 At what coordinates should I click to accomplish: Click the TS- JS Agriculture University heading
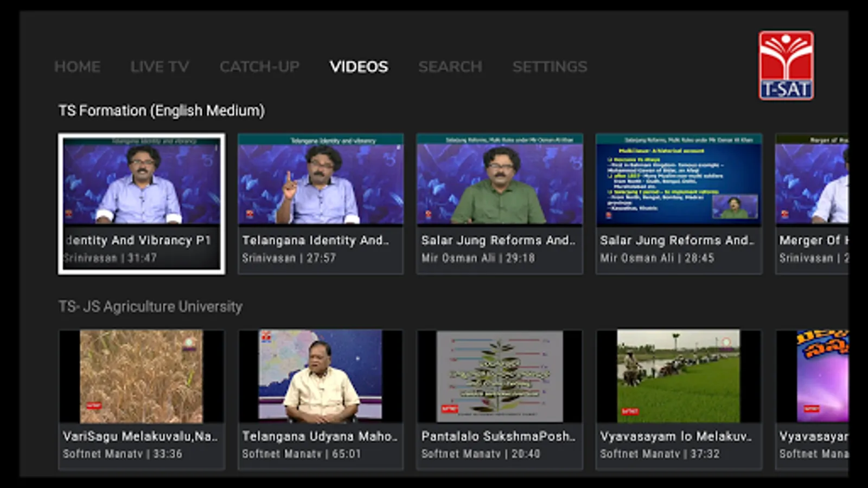[x=150, y=306]
